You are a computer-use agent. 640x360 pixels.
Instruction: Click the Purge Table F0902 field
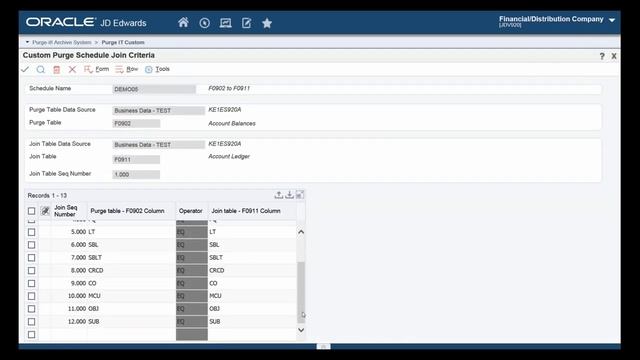pyautogui.click(x=136, y=123)
